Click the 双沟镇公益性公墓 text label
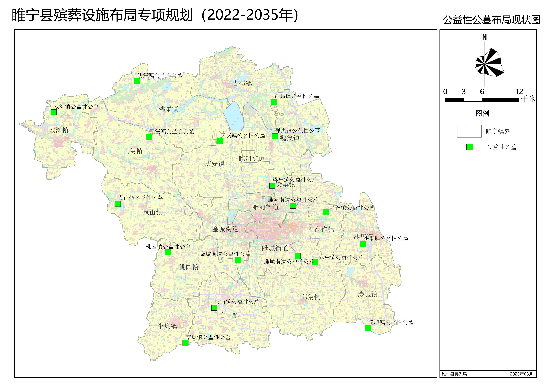 point(76,107)
